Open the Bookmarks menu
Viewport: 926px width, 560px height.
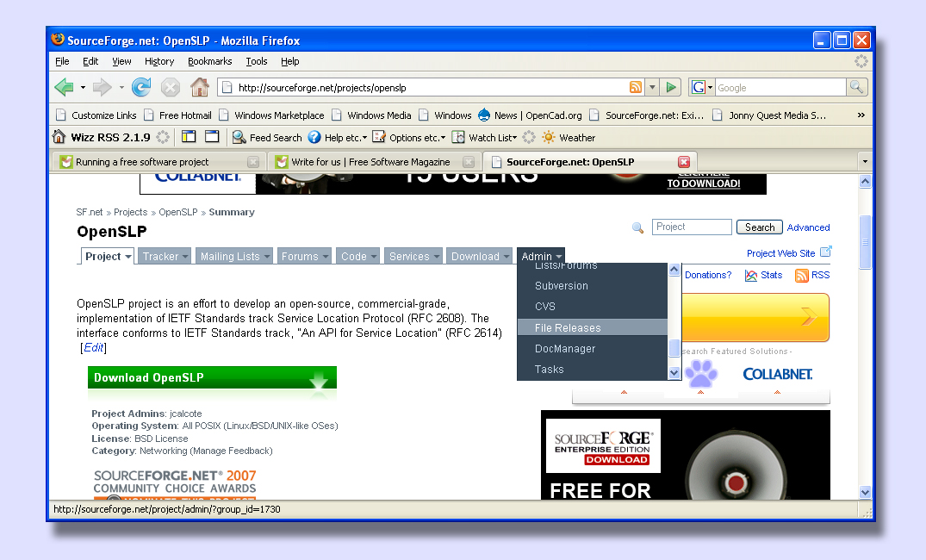[209, 61]
